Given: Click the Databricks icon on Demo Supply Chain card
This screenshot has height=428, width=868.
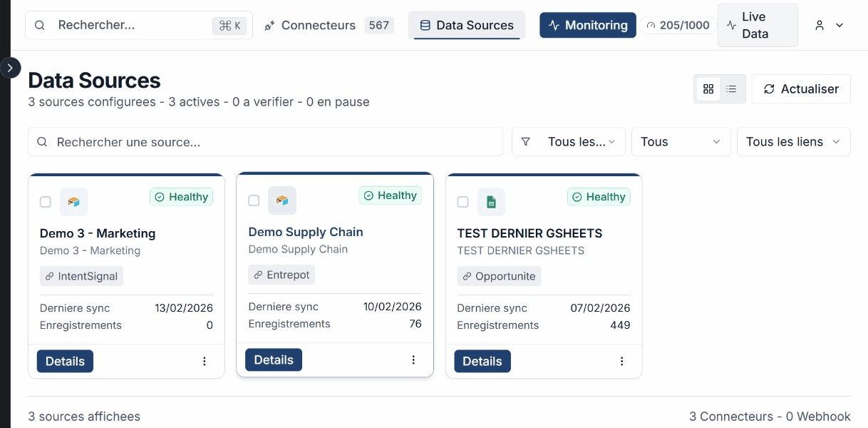Looking at the screenshot, I should 282,200.
